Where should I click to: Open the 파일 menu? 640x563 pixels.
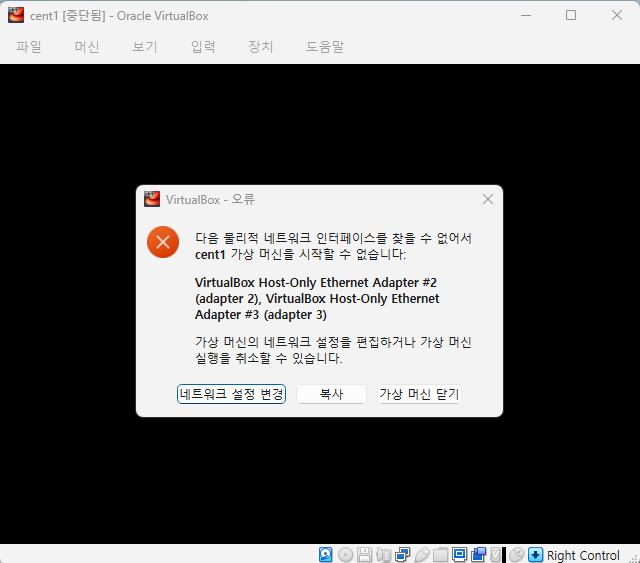tap(29, 47)
